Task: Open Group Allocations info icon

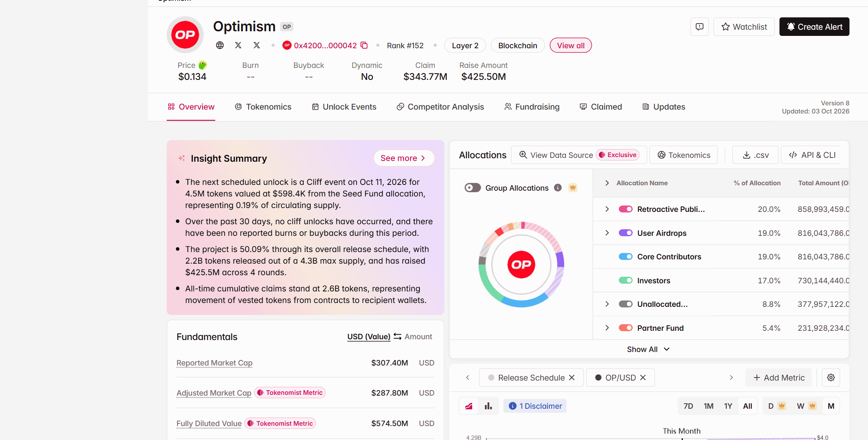Action: pyautogui.click(x=558, y=188)
